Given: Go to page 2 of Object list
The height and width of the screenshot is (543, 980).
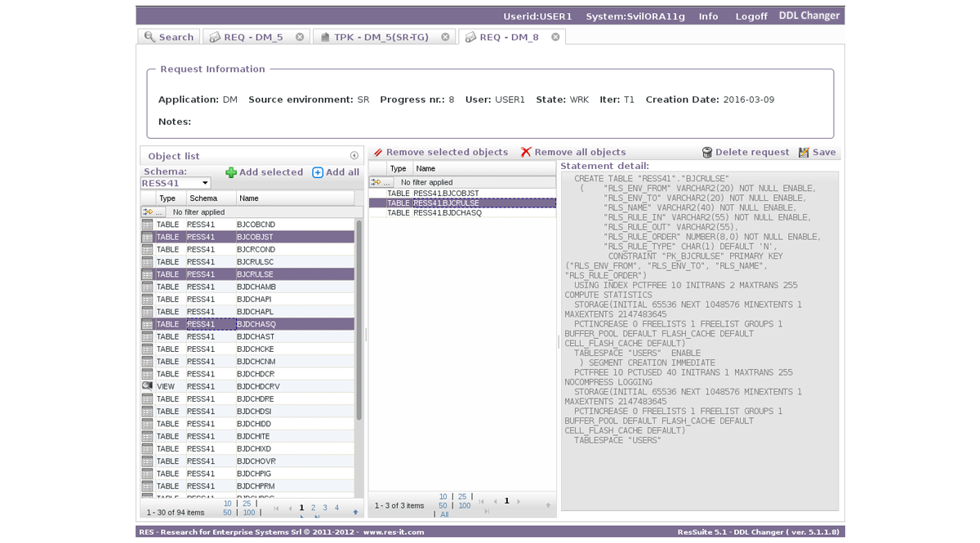Looking at the screenshot, I should [x=313, y=508].
